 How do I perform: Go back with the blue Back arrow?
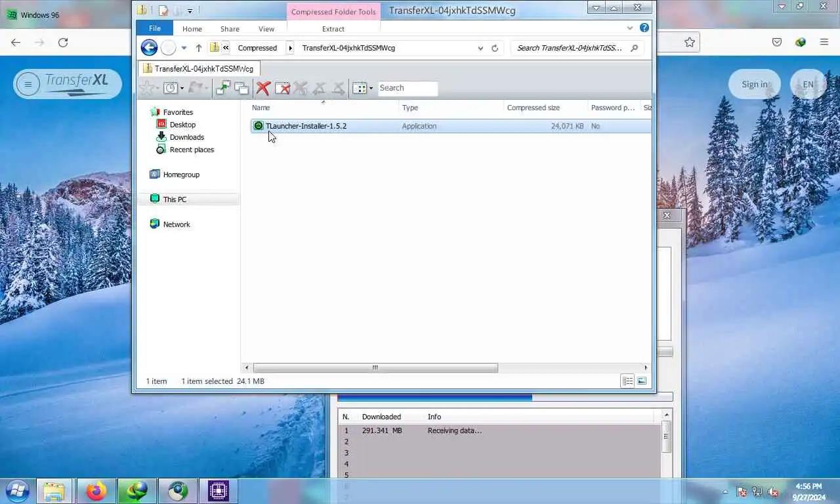pyautogui.click(x=149, y=48)
